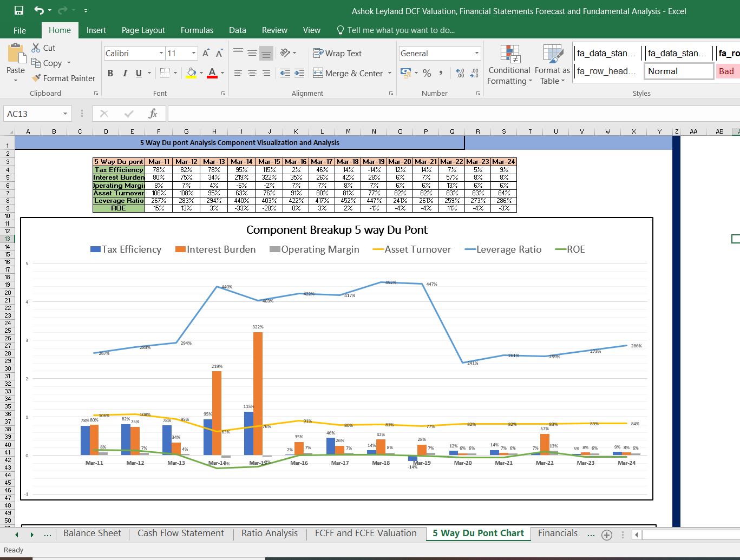The image size is (740, 560).
Task: Increase the cell indent
Action: tap(299, 73)
